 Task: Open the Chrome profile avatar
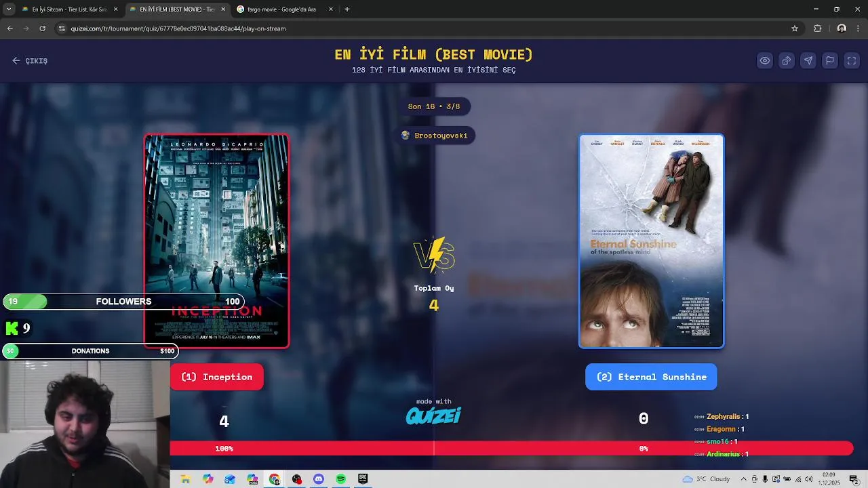(x=842, y=28)
